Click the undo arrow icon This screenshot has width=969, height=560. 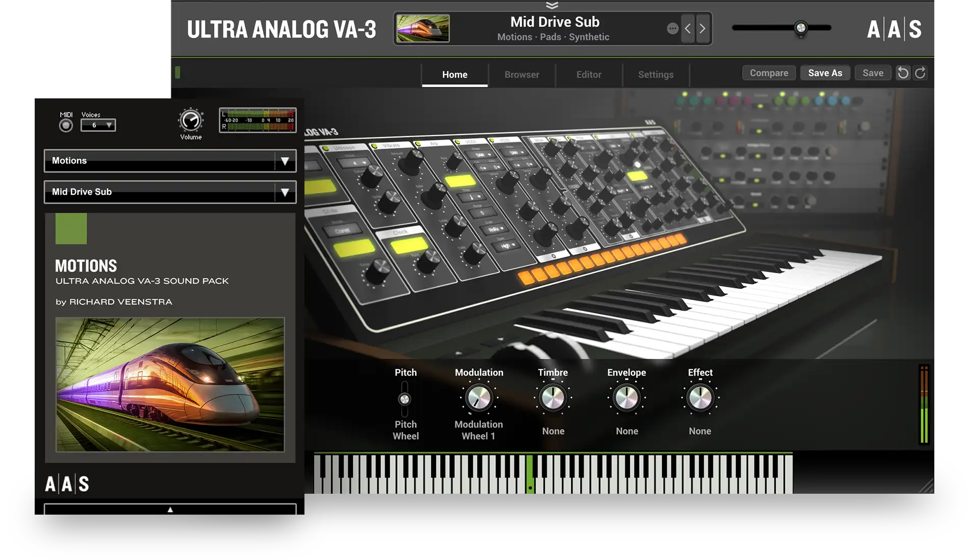pos(903,73)
